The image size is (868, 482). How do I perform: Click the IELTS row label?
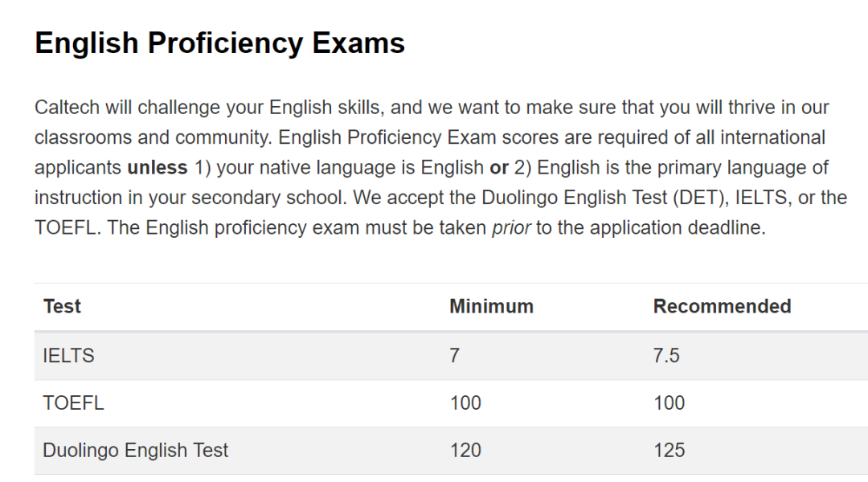[x=68, y=355]
